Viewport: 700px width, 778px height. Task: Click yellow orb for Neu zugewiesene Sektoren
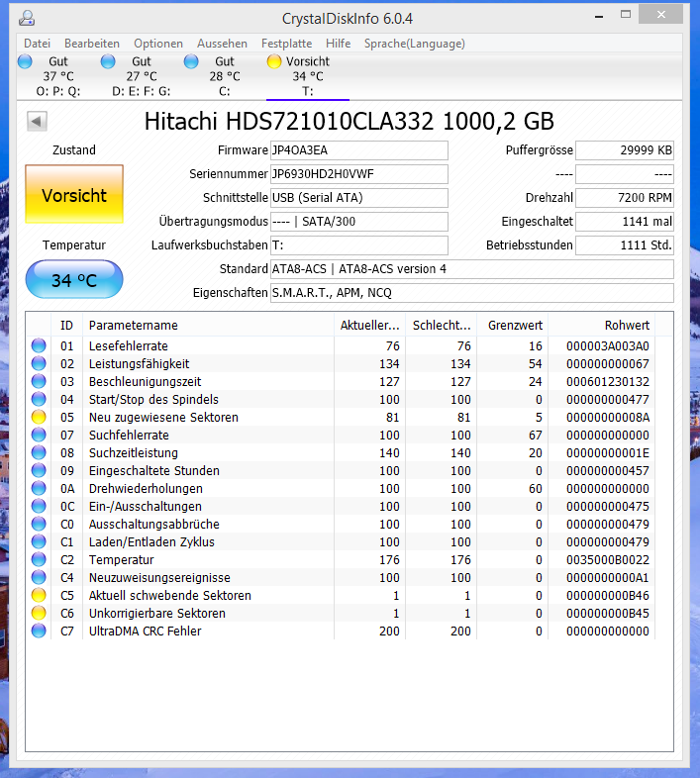(x=39, y=418)
